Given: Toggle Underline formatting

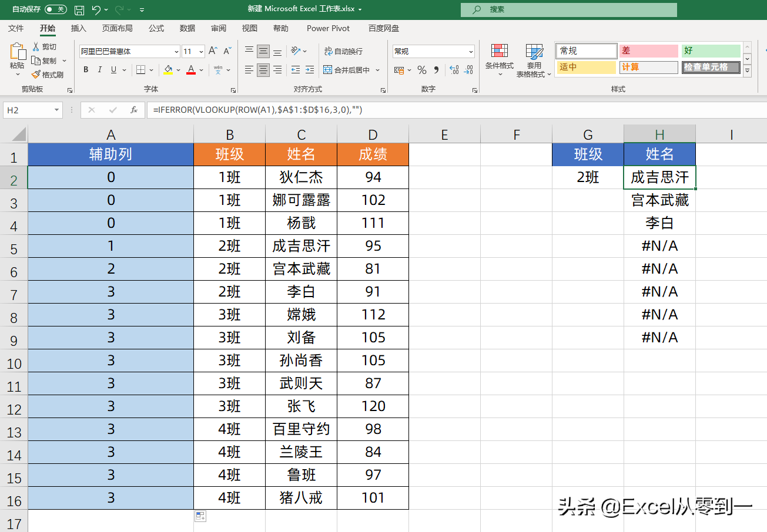Looking at the screenshot, I should (x=113, y=70).
